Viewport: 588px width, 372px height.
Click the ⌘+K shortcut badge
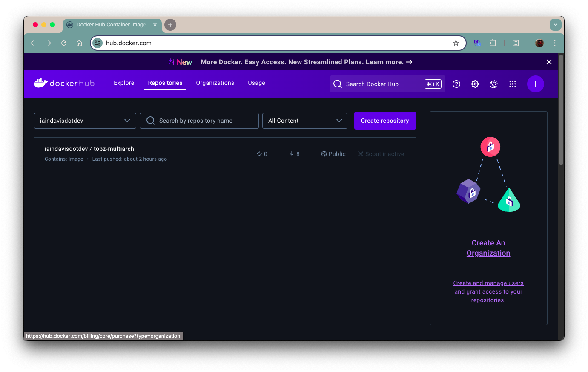click(433, 84)
